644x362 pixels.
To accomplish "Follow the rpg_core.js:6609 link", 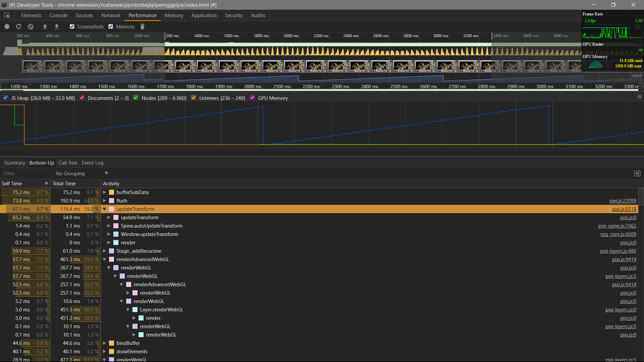I will pos(618,234).
